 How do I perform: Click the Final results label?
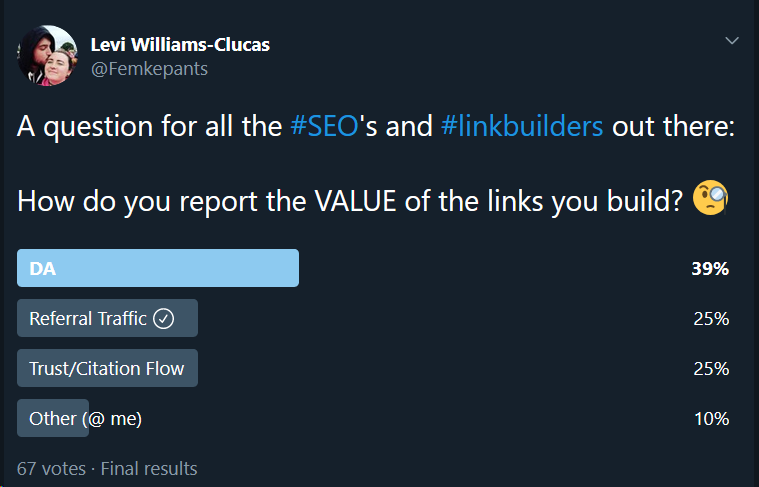point(149,469)
